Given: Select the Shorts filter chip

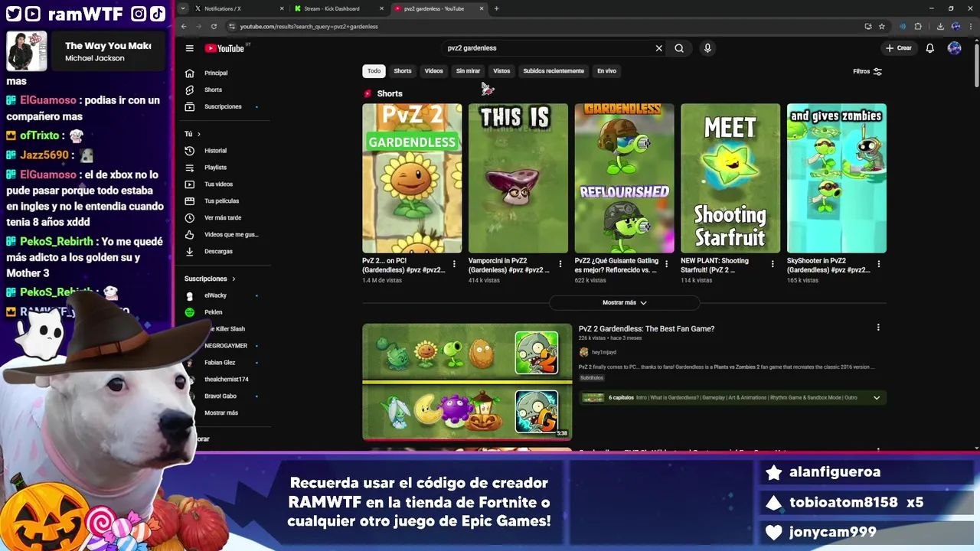Looking at the screenshot, I should point(403,71).
